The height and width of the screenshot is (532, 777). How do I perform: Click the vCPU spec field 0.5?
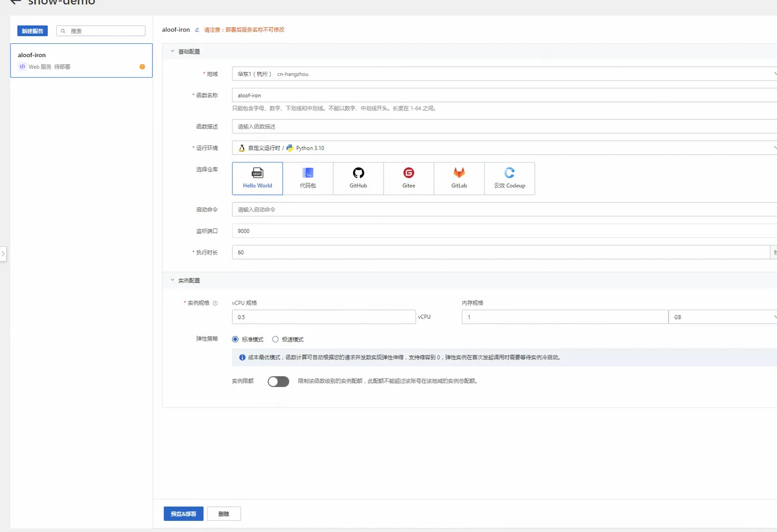(x=324, y=317)
